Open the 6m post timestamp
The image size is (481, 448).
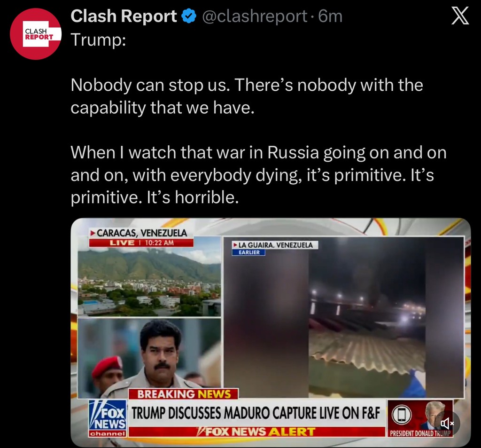330,16
